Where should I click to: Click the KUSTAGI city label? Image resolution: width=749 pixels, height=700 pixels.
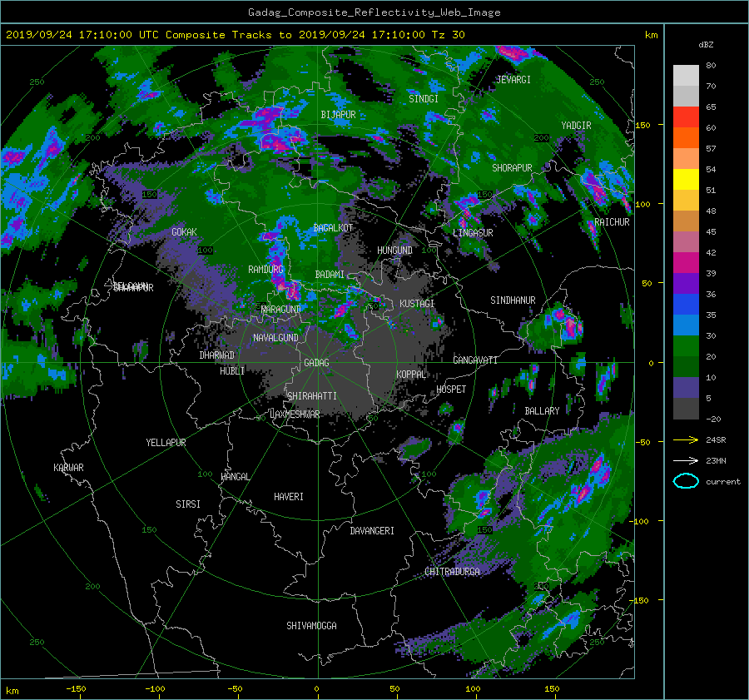pos(417,304)
